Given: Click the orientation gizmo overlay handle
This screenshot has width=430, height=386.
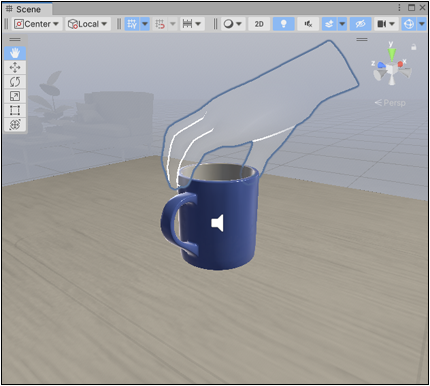Looking at the screenshot, I should pos(362,39).
